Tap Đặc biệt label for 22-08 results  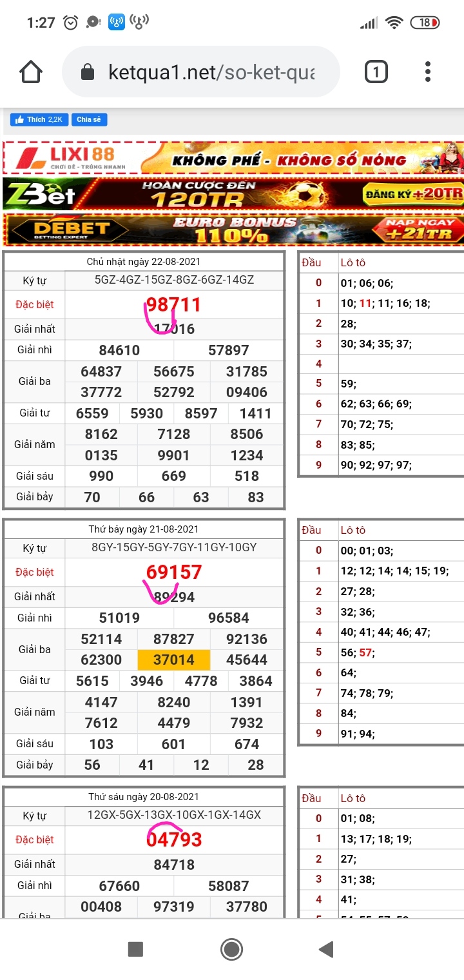click(x=35, y=304)
